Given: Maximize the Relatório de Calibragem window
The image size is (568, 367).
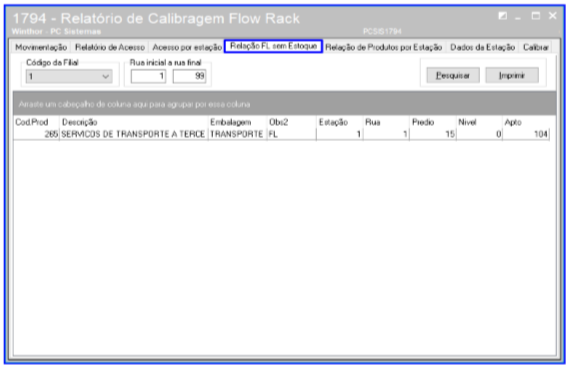Looking at the screenshot, I should (536, 16).
